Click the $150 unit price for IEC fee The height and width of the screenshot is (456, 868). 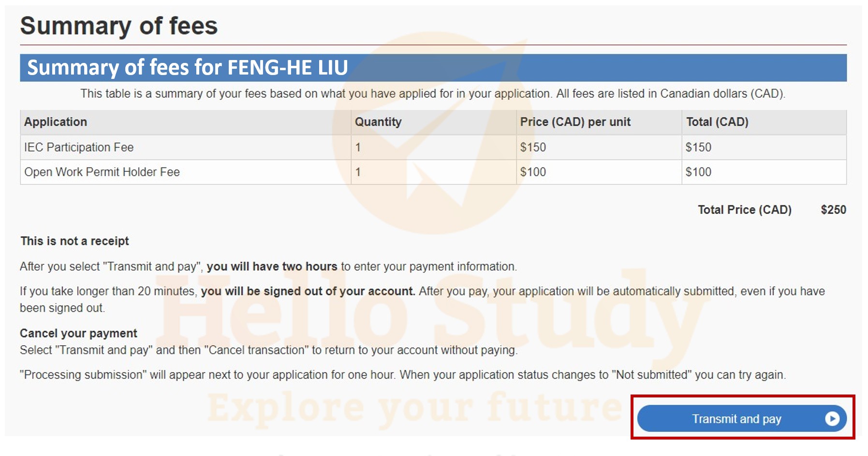pos(533,147)
